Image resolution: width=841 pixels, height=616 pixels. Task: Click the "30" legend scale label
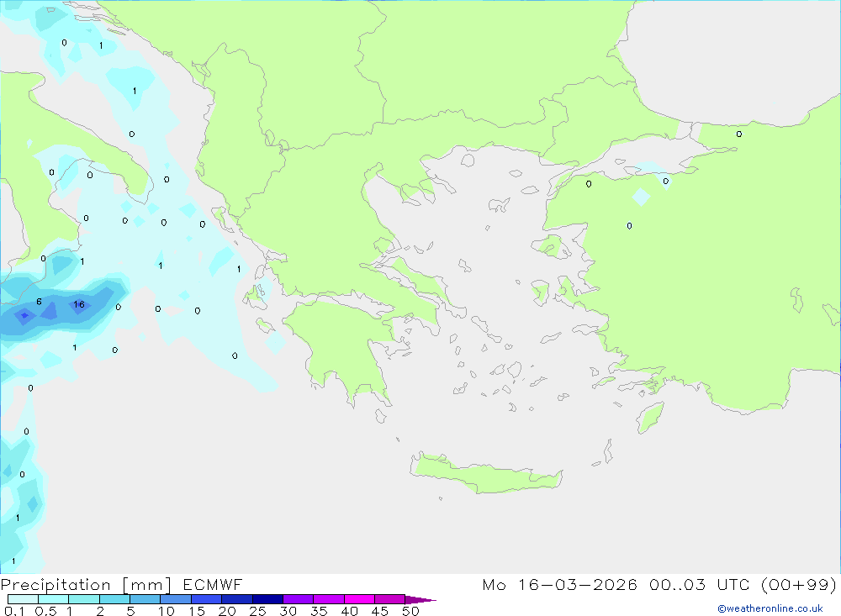pos(288,611)
